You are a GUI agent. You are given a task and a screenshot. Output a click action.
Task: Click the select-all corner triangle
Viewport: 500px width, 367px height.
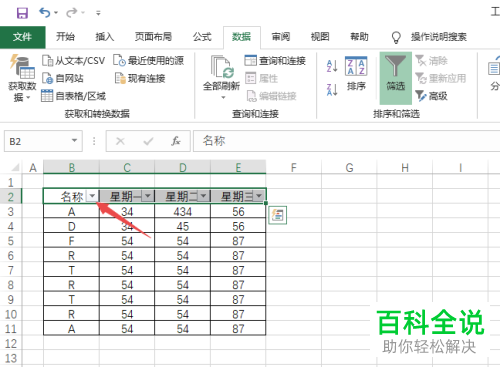pos(15,167)
